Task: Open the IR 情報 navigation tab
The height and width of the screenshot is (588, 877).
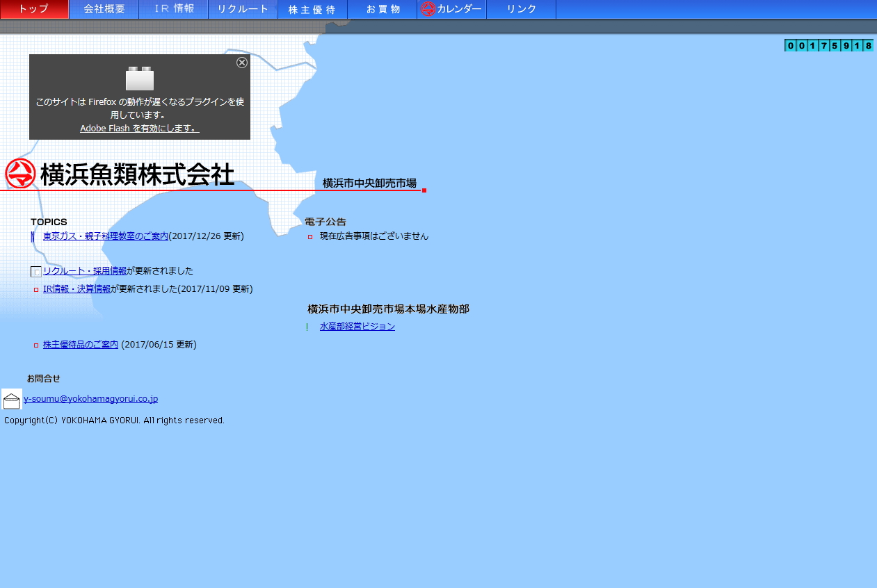Action: 173,9
